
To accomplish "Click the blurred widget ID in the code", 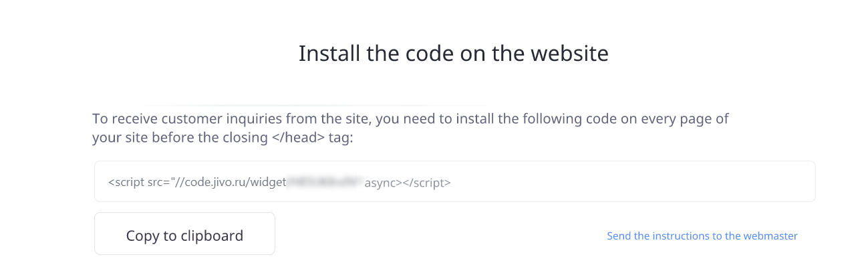I will 325,181.
